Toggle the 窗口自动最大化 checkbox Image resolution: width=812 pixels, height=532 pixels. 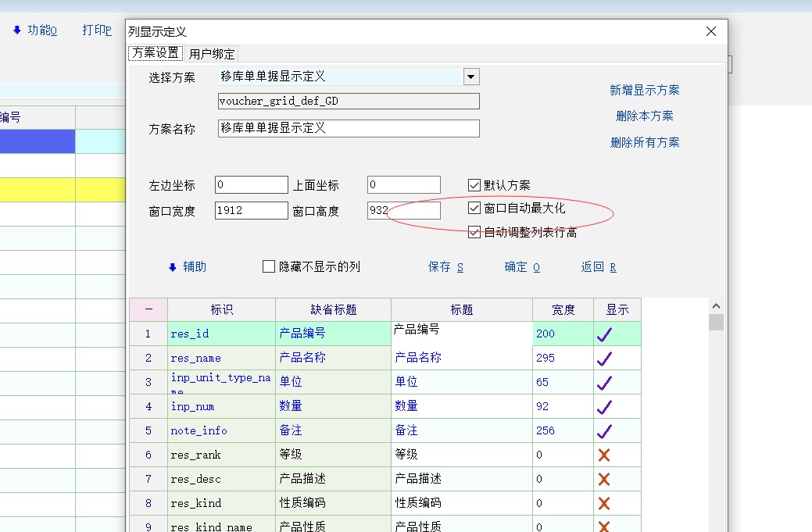[474, 208]
